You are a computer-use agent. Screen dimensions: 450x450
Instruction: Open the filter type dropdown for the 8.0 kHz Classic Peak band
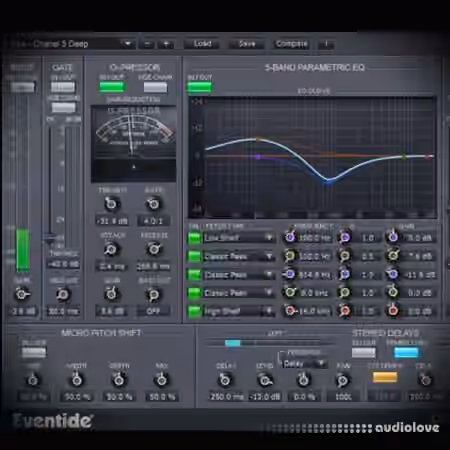tap(239, 293)
